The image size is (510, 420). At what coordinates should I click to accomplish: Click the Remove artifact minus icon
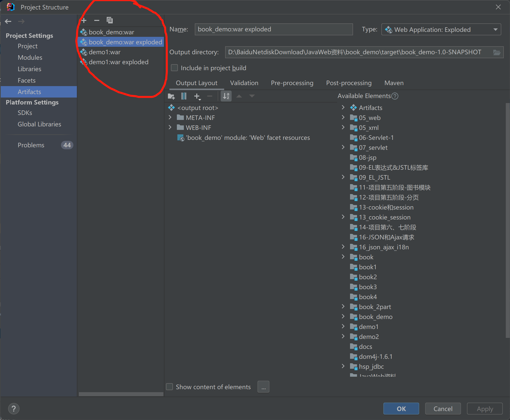(x=97, y=20)
